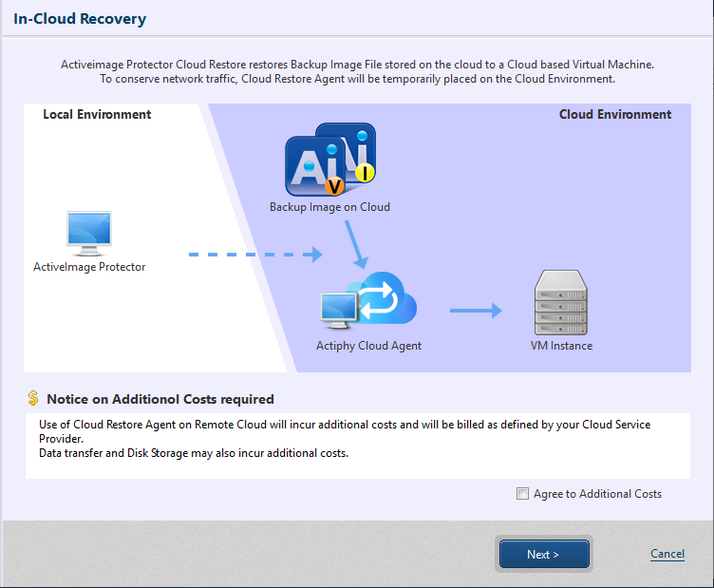Click the 'Actiphy Cloud Agent' caption text
The image size is (714, 588).
tap(368, 346)
